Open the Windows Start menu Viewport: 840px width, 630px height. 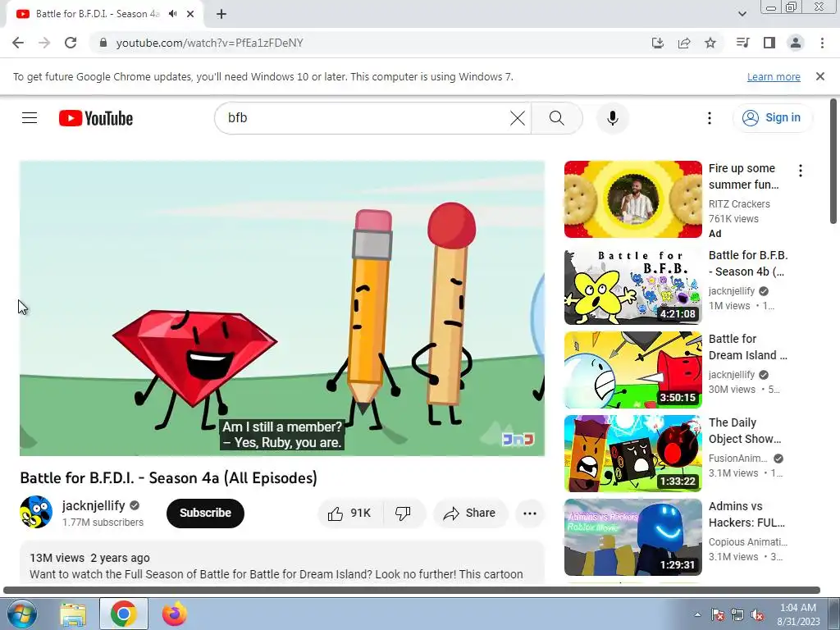coord(21,614)
